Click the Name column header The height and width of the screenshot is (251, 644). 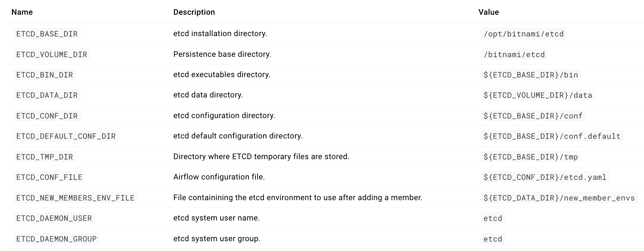(x=22, y=12)
